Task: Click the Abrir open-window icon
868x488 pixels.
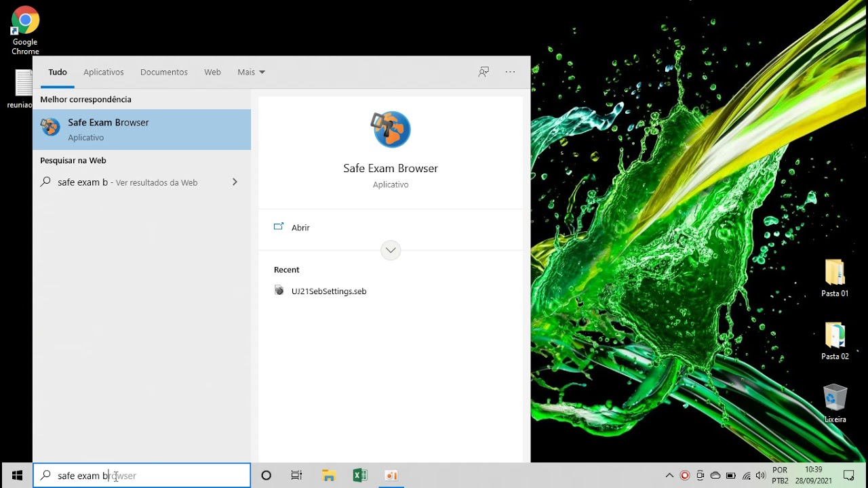Action: 279,227
